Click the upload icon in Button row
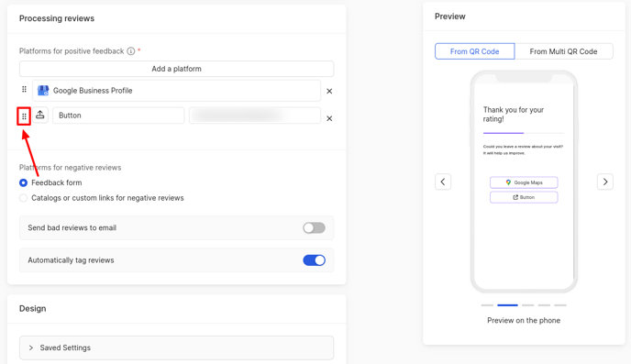631x364 pixels. 40,115
